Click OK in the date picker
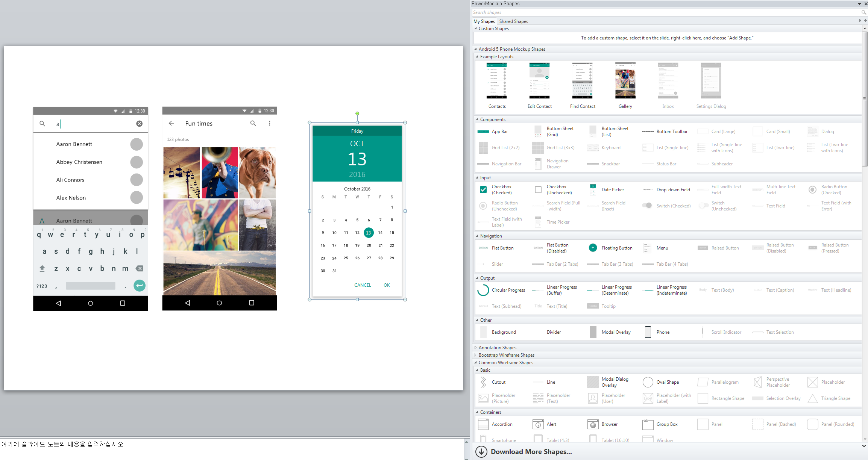This screenshot has width=868, height=460. click(387, 285)
